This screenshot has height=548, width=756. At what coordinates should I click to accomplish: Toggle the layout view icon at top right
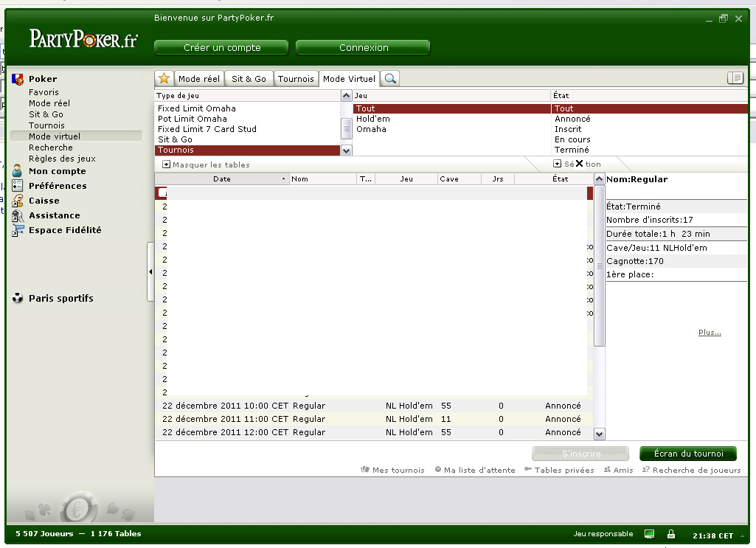coord(735,77)
